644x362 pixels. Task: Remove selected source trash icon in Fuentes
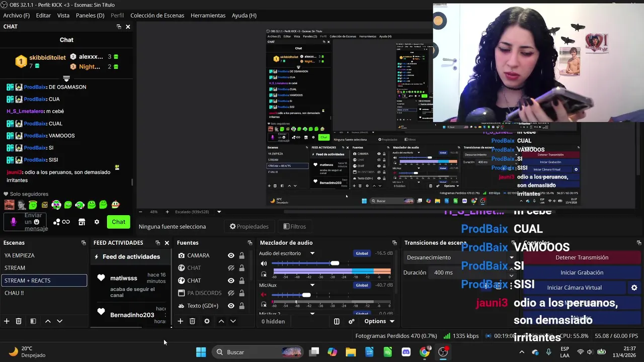tap(192, 321)
